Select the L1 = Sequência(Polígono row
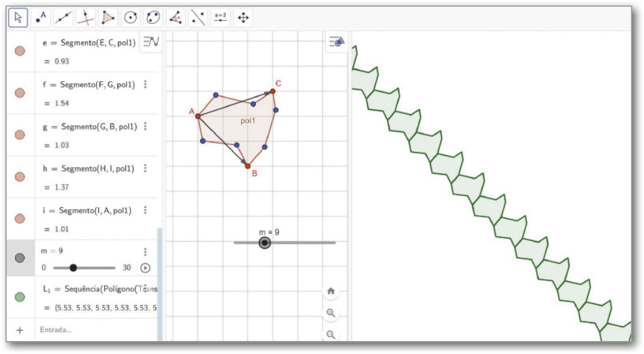 pyautogui.click(x=82, y=298)
